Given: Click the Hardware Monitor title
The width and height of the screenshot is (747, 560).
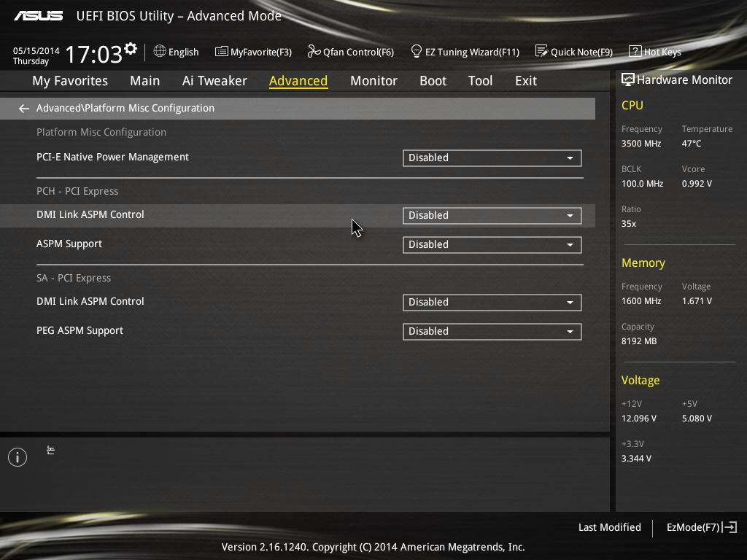Looking at the screenshot, I should [x=684, y=80].
